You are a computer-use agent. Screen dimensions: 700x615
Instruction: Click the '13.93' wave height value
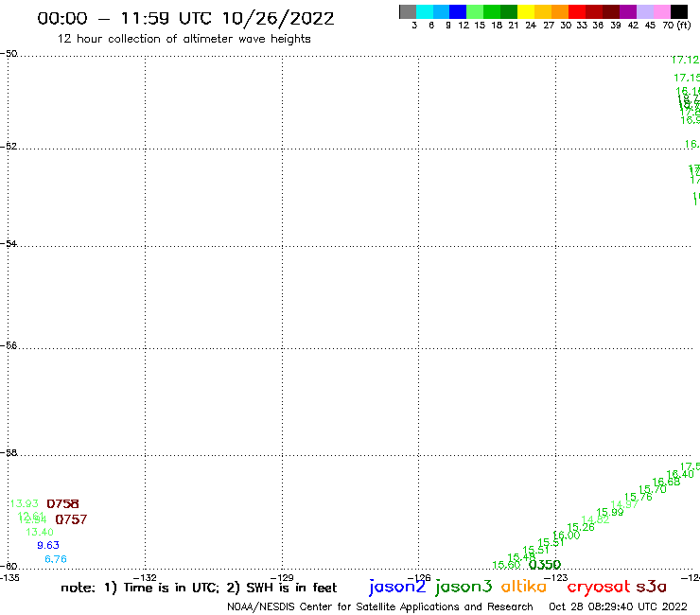[24, 503]
